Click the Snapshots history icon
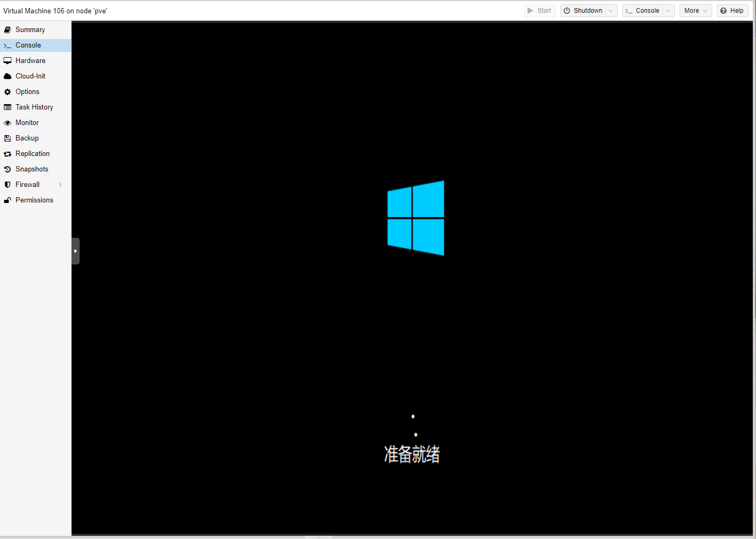 pos(7,169)
